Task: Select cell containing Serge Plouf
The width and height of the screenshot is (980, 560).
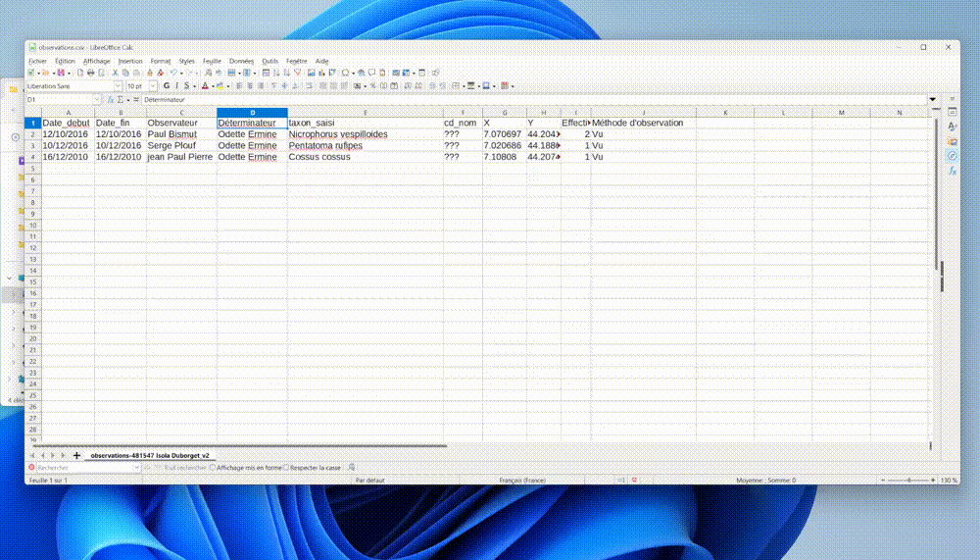Action: (181, 145)
